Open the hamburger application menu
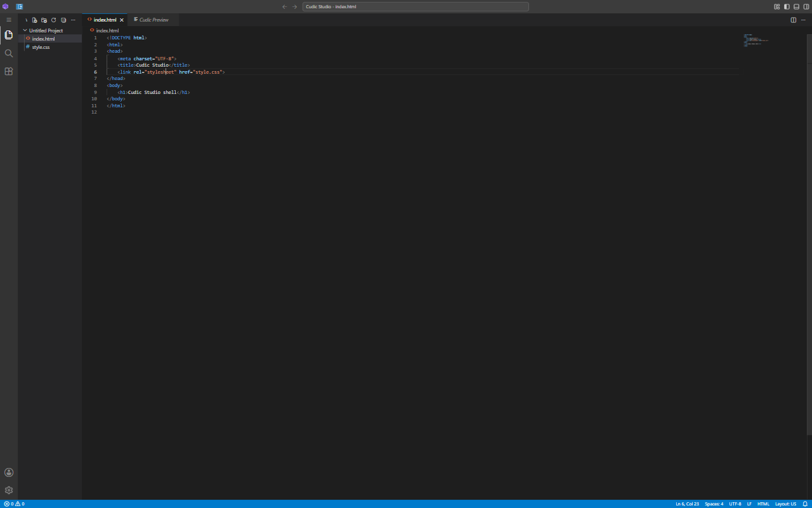Image resolution: width=812 pixels, height=508 pixels. coord(9,20)
